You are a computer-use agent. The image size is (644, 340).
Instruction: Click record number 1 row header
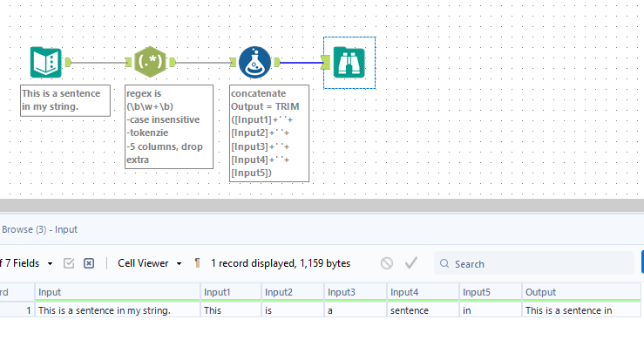(x=17, y=310)
